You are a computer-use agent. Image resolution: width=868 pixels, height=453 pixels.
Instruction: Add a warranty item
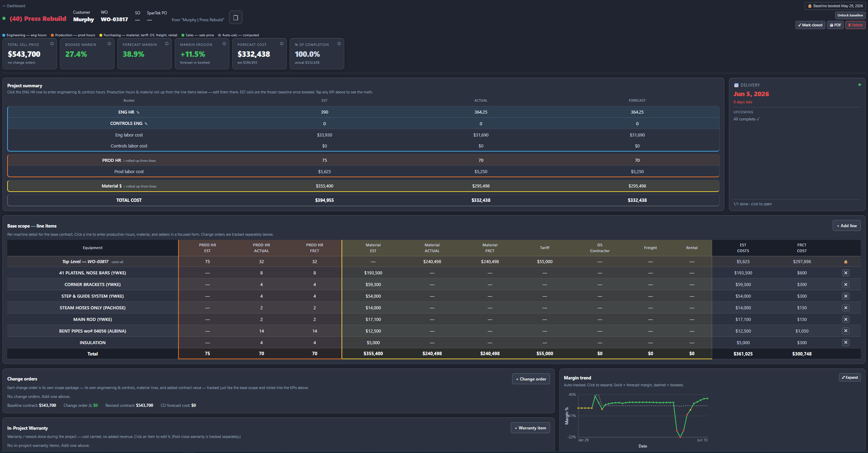click(x=530, y=428)
